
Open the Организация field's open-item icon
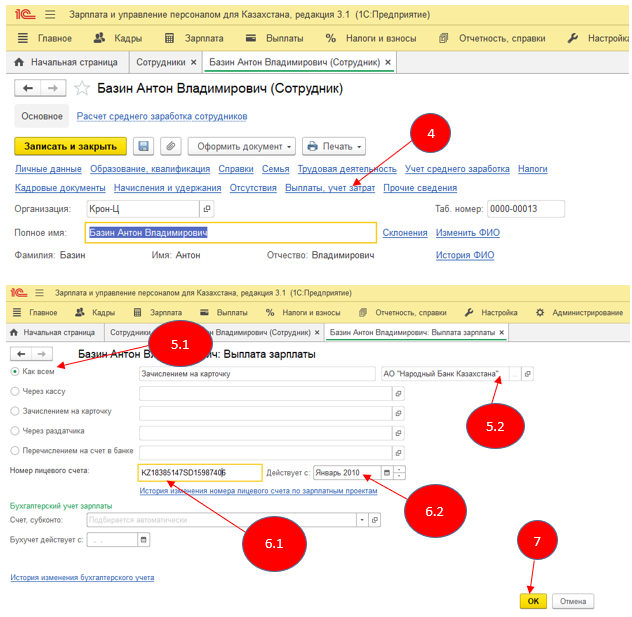click(207, 209)
